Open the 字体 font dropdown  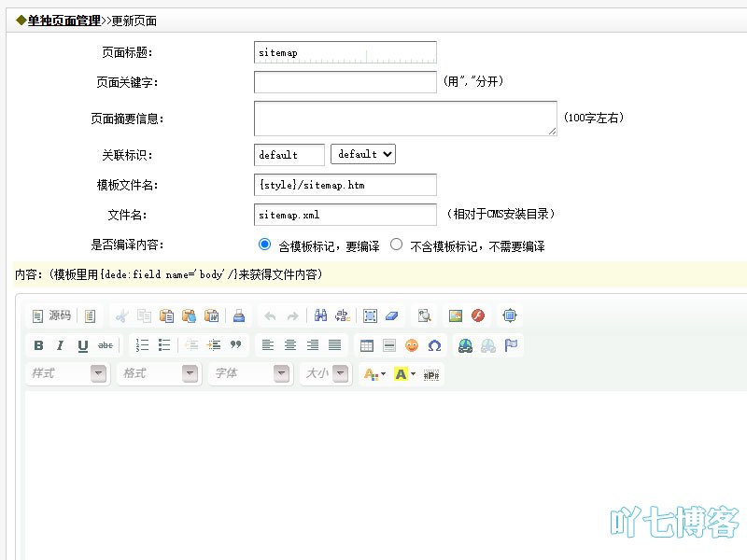click(x=250, y=374)
